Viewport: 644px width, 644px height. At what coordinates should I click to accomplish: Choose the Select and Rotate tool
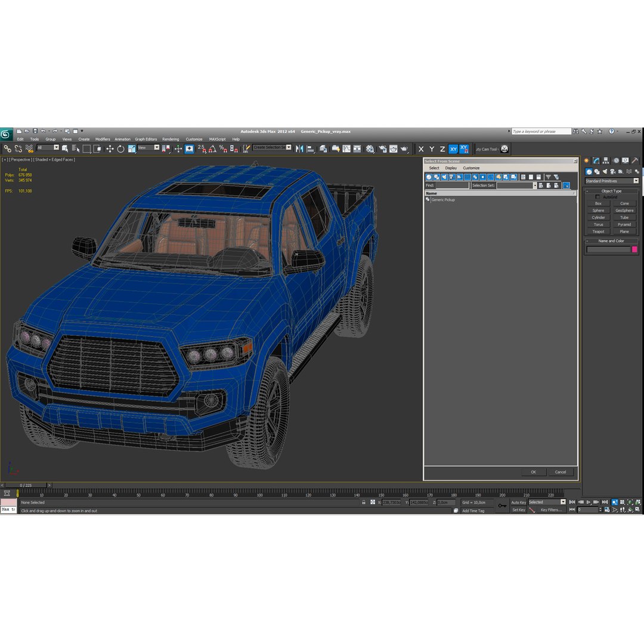pos(120,148)
